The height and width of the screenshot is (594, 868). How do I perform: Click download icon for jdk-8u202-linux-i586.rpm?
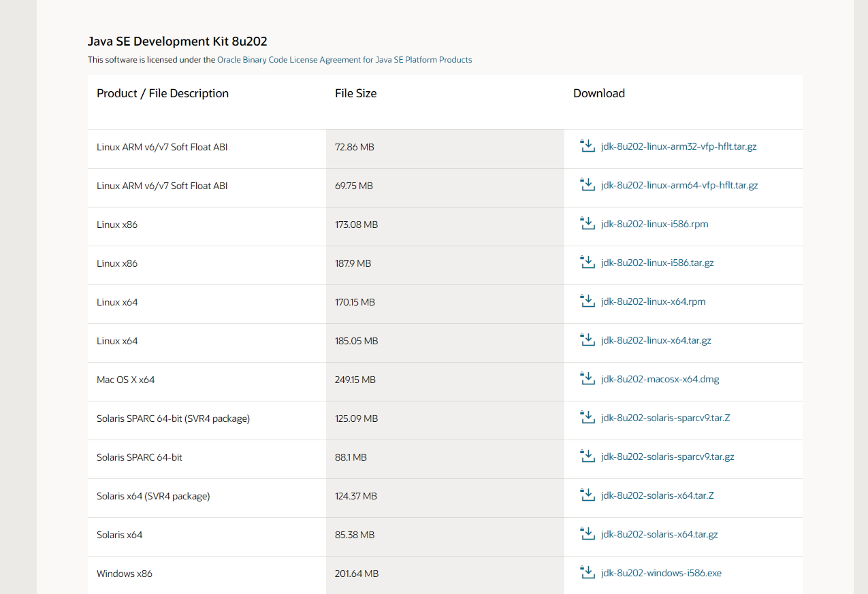pos(587,224)
